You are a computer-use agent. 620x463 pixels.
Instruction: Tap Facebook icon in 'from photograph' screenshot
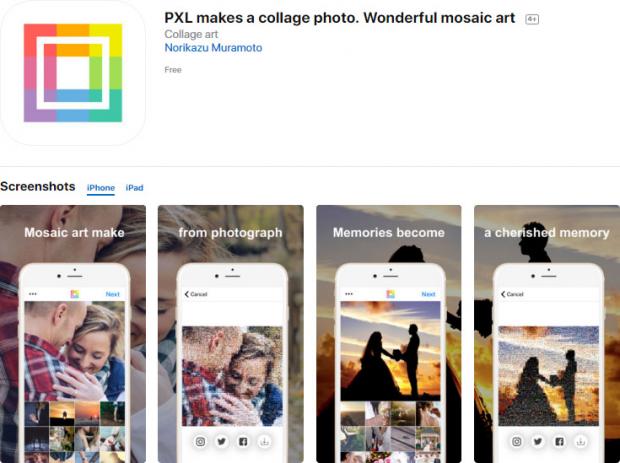click(243, 441)
